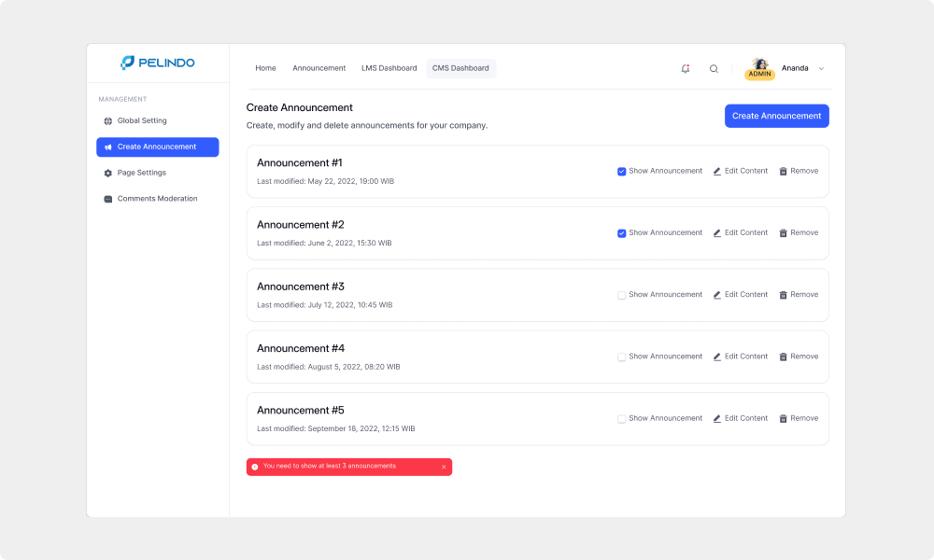
Task: Click Edit Content label for Announcement #3
Action: tap(745, 295)
